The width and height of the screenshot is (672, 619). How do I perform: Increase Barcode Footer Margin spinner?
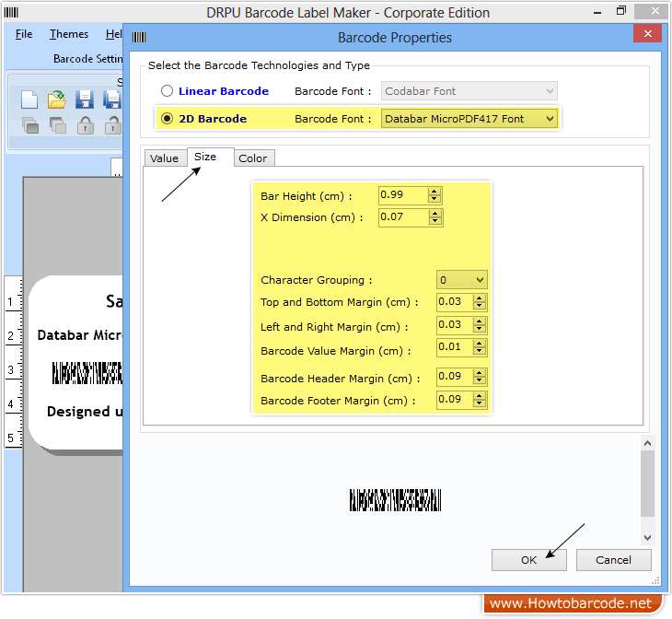click(480, 396)
